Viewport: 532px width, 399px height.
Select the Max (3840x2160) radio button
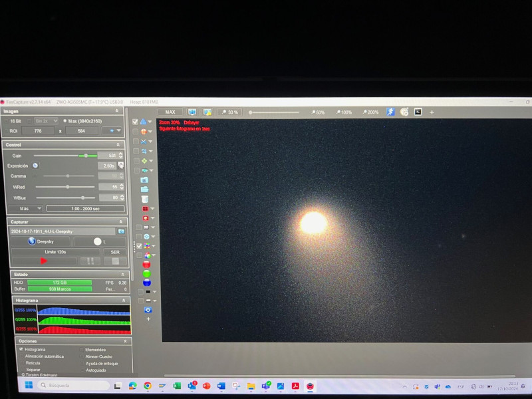click(x=65, y=121)
